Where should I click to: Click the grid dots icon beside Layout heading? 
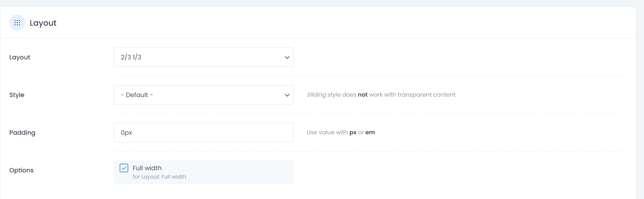pyautogui.click(x=17, y=23)
